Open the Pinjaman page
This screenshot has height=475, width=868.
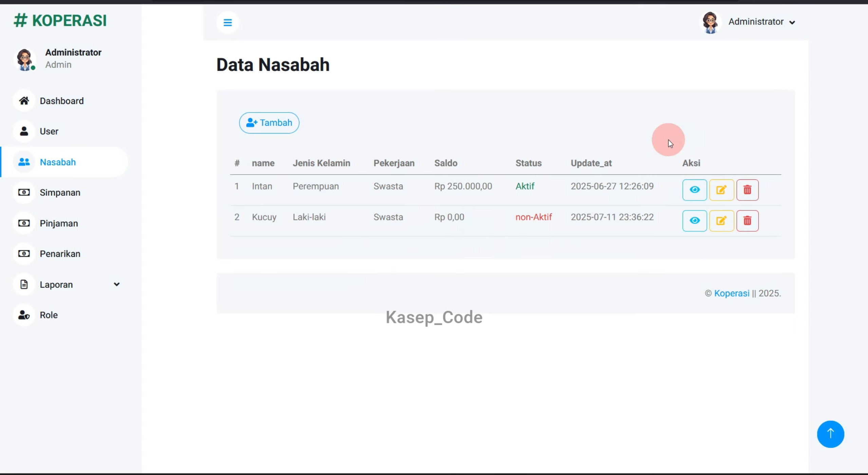coord(59,224)
